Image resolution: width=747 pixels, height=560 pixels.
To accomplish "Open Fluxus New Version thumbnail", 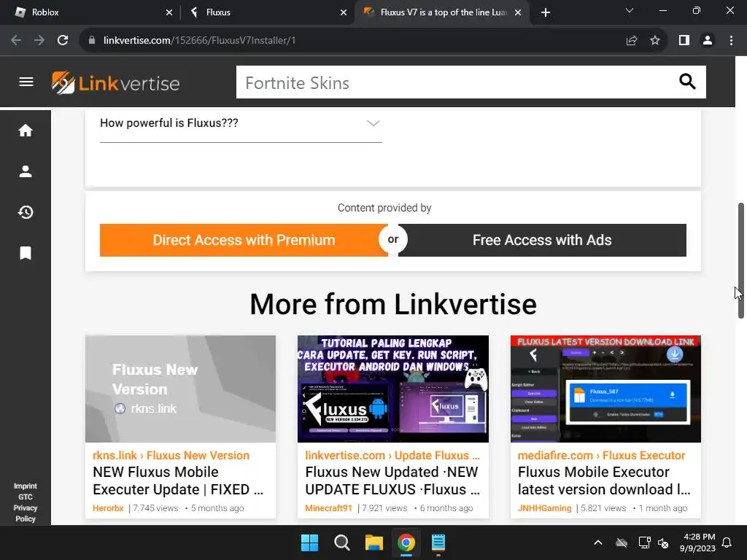I will (181, 389).
